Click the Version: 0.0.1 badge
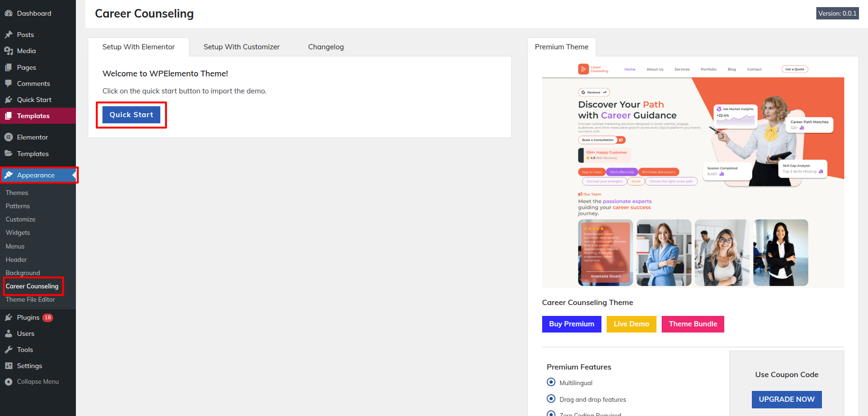Screen dimensions: 868x416 (838, 13)
